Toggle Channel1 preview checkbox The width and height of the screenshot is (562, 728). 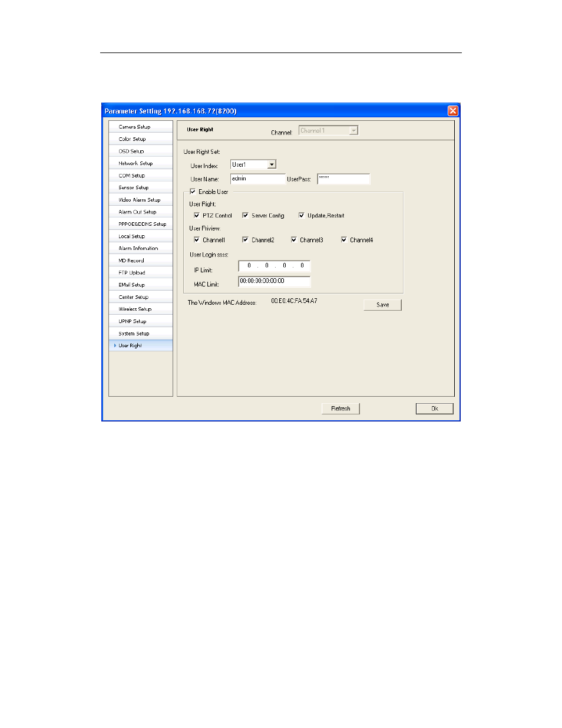click(197, 240)
